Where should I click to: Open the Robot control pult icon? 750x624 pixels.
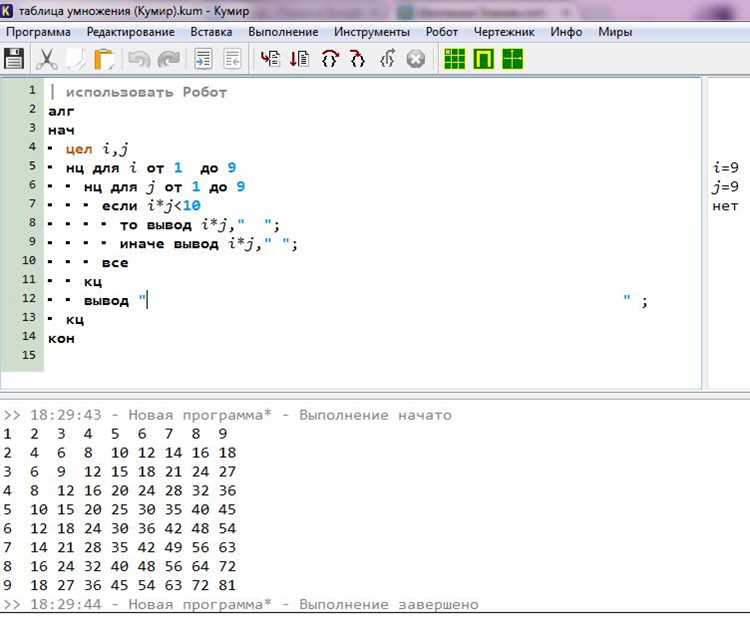pyautogui.click(x=484, y=59)
